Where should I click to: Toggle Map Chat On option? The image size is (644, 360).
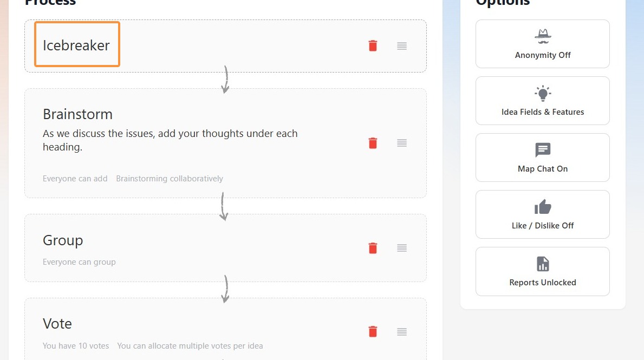543,158
